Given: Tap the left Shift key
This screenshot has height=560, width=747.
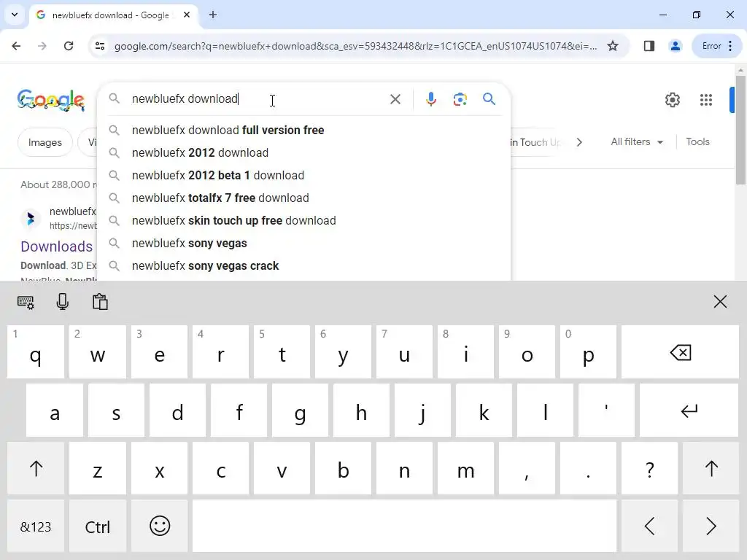Looking at the screenshot, I should tap(36, 469).
